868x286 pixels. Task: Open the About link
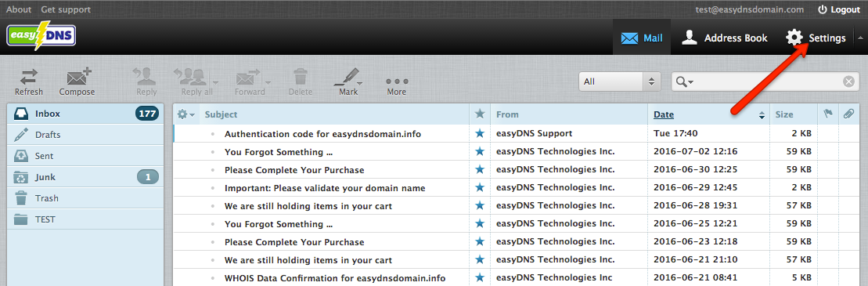[x=19, y=9]
